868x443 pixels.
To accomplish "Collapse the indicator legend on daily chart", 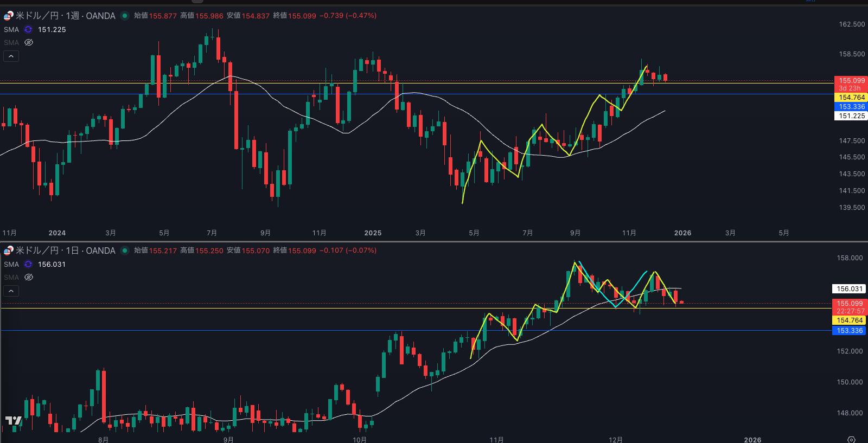I will point(11,291).
